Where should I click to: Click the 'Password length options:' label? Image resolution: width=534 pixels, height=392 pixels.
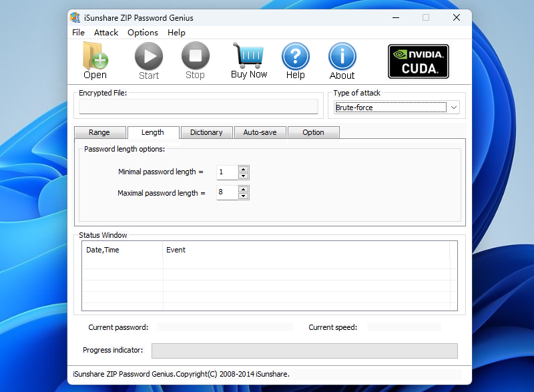click(x=124, y=149)
